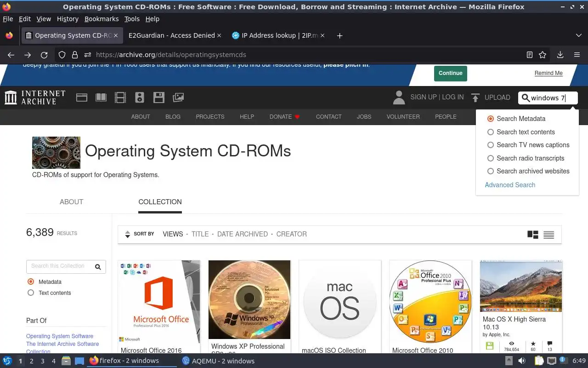Open the Audio speaker icon
Screen dimensions: 588x368
[140, 98]
